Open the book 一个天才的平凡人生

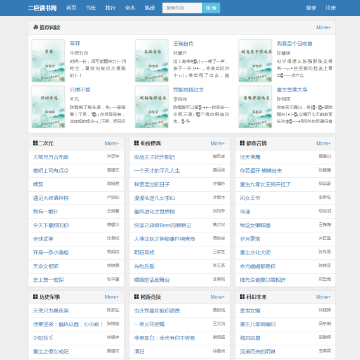[157, 171]
